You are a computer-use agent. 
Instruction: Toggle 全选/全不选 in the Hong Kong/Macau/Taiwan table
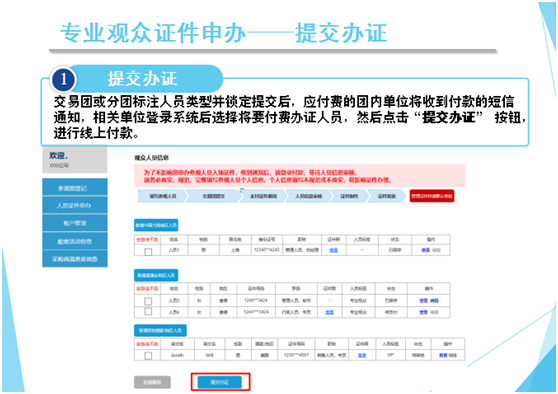tap(147, 288)
